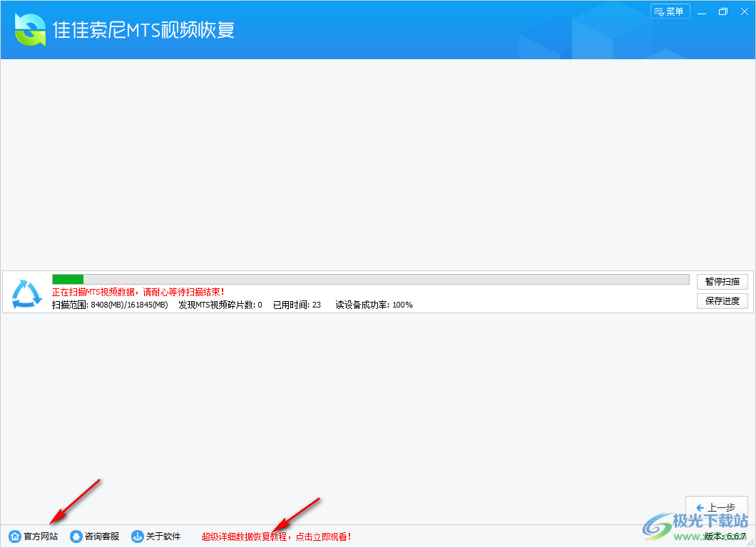Click the 暂停扫描 button
The width and height of the screenshot is (756, 548).
click(x=722, y=281)
